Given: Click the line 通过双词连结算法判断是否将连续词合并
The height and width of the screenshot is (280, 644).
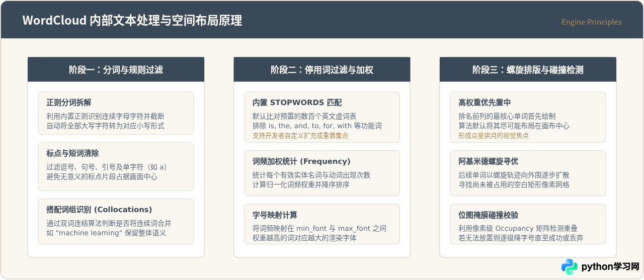Looking at the screenshot, I should coord(109,223).
